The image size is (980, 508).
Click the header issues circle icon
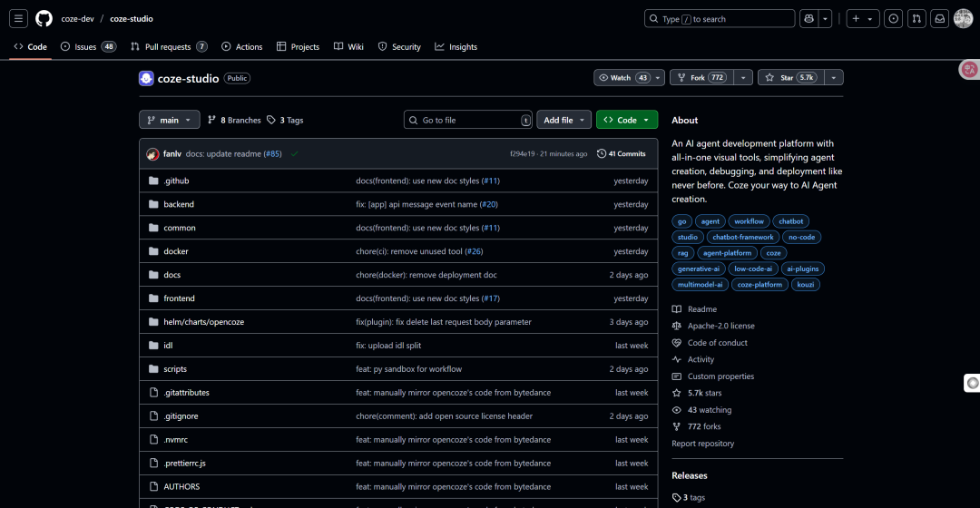click(894, 18)
